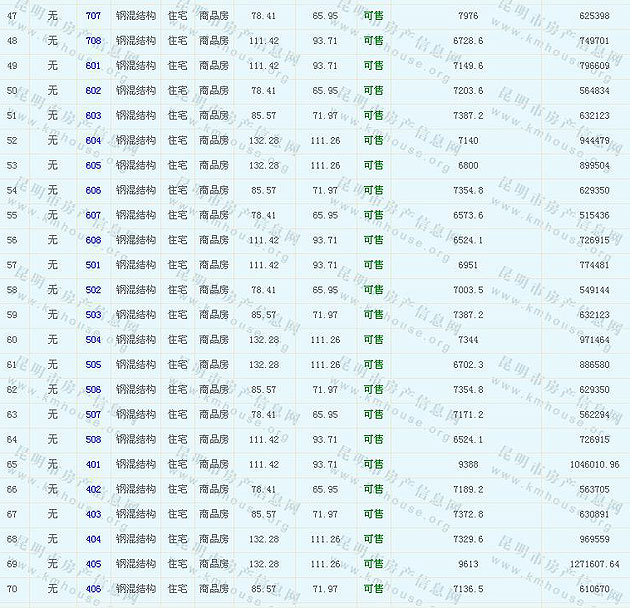Screen dimensions: 630x608
Task: Select room 602 link
Action: (93, 91)
